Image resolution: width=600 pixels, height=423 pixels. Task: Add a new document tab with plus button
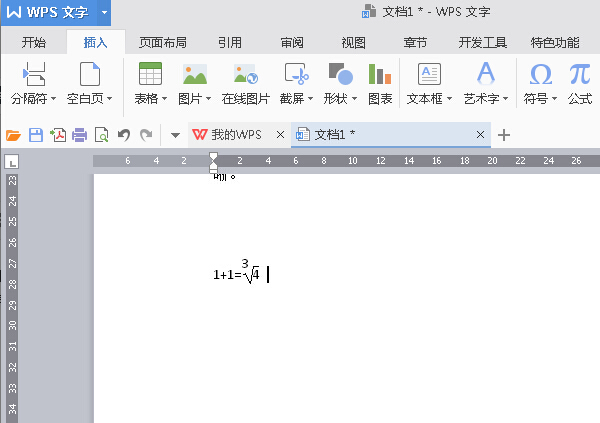pos(504,135)
